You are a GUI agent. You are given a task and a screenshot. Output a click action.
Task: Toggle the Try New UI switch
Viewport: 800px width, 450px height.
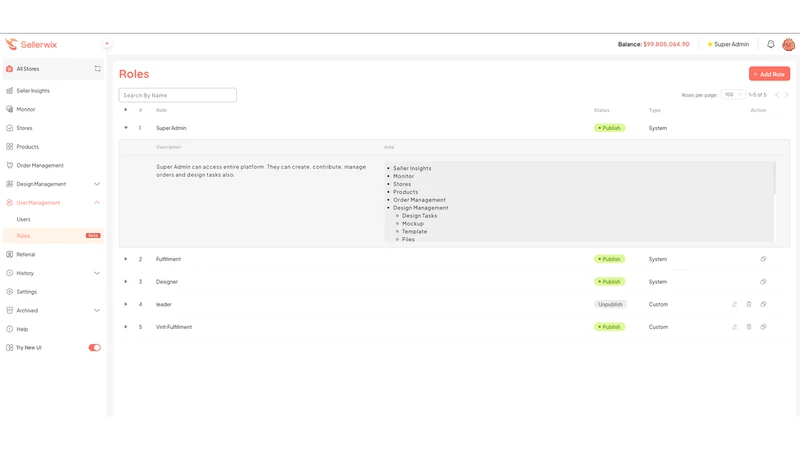pyautogui.click(x=94, y=347)
